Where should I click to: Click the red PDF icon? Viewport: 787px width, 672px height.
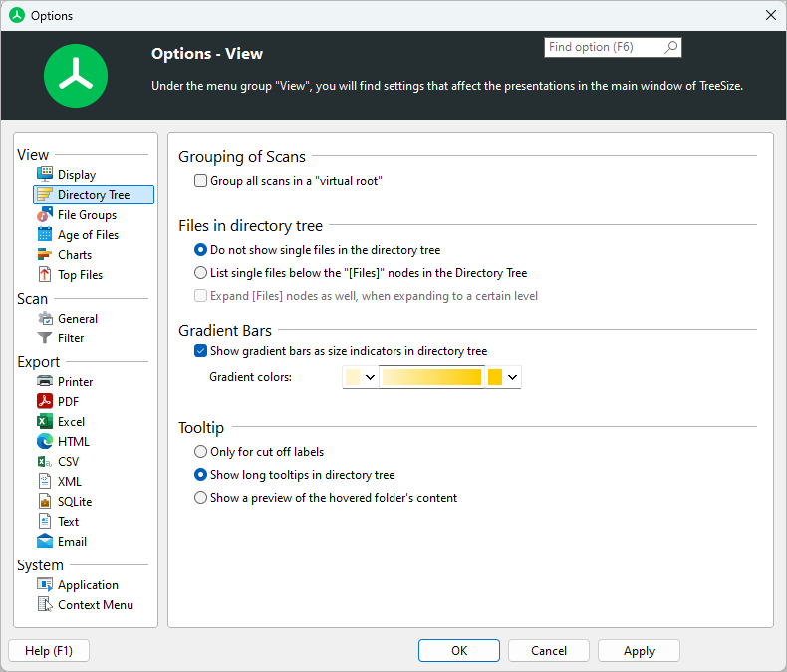click(x=45, y=401)
